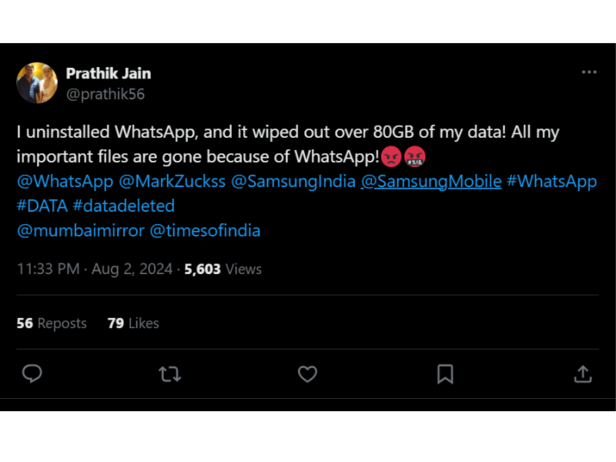
Task: Open the @mumbaimirror mention
Action: click(79, 230)
